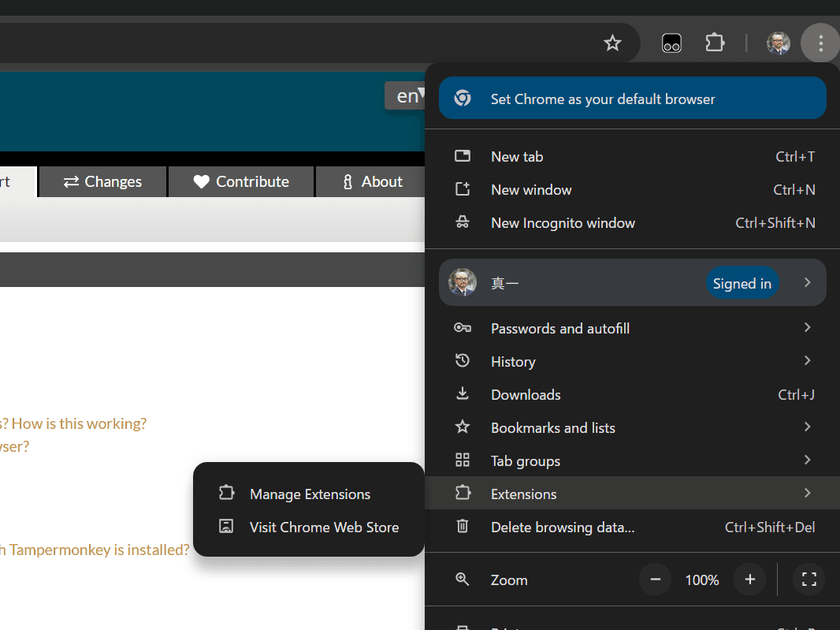Expand the Bookmarks and lists submenu
This screenshot has width=840, height=630.
point(552,427)
